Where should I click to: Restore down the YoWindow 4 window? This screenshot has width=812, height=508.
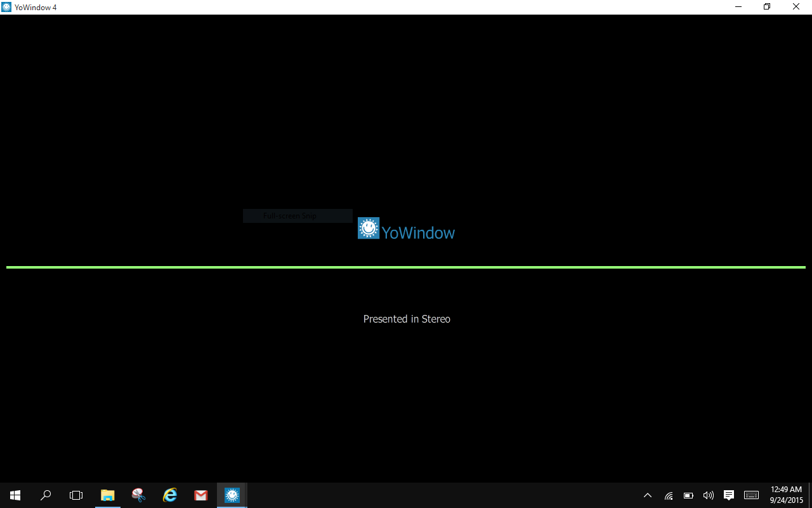click(x=767, y=7)
